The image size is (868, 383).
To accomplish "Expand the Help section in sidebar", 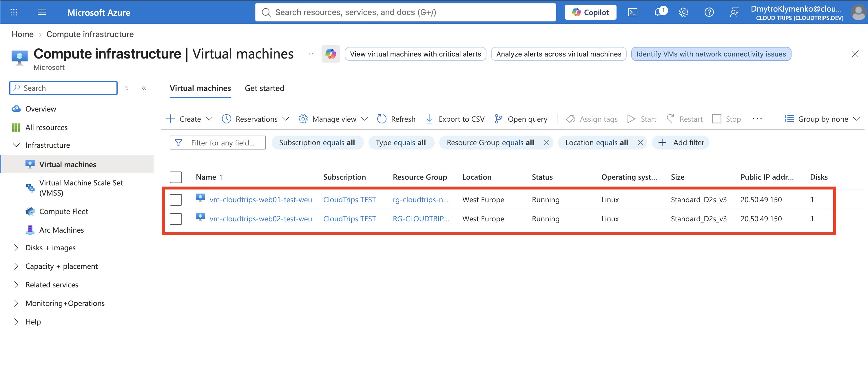I will tap(16, 322).
